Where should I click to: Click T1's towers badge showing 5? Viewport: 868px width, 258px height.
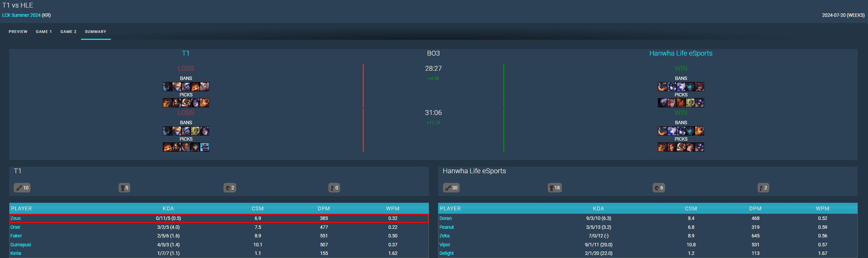coord(124,188)
